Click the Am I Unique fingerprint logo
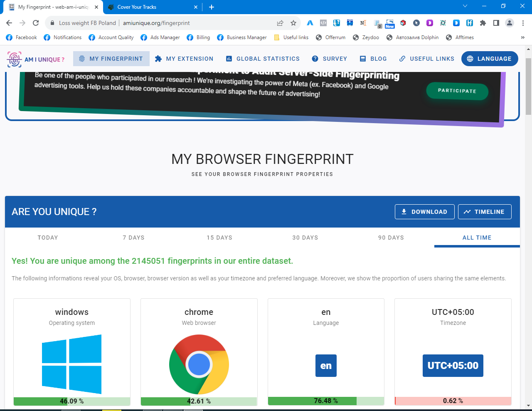The image size is (532, 411). tap(14, 59)
